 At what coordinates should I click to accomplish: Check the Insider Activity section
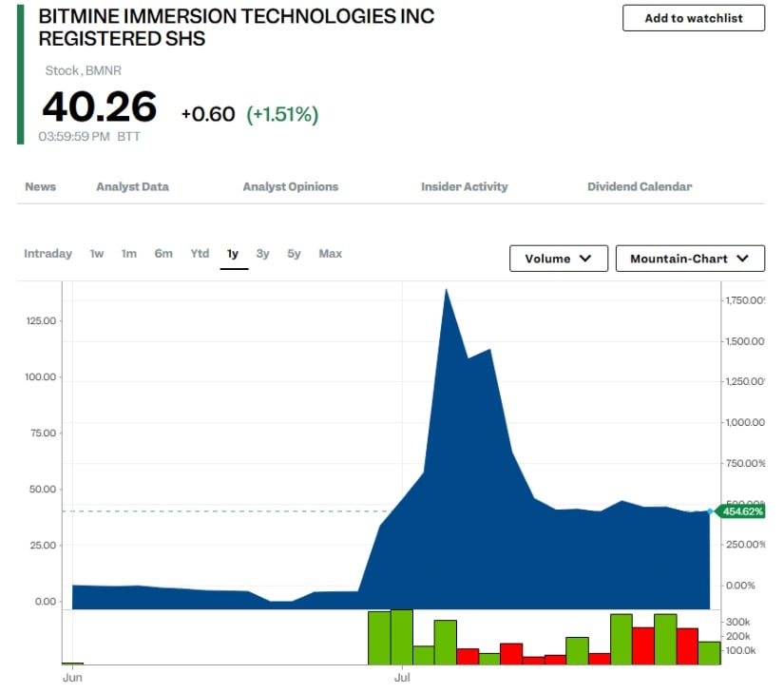(x=465, y=187)
